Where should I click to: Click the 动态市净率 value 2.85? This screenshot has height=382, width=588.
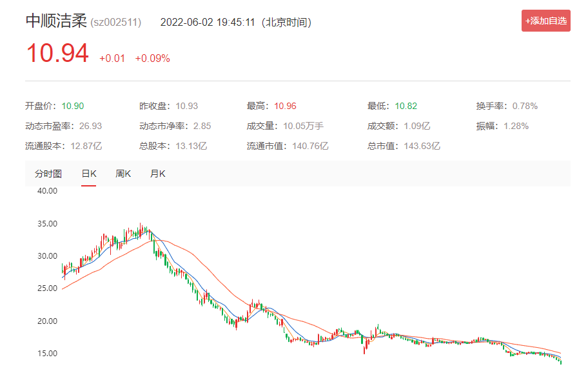202,126
